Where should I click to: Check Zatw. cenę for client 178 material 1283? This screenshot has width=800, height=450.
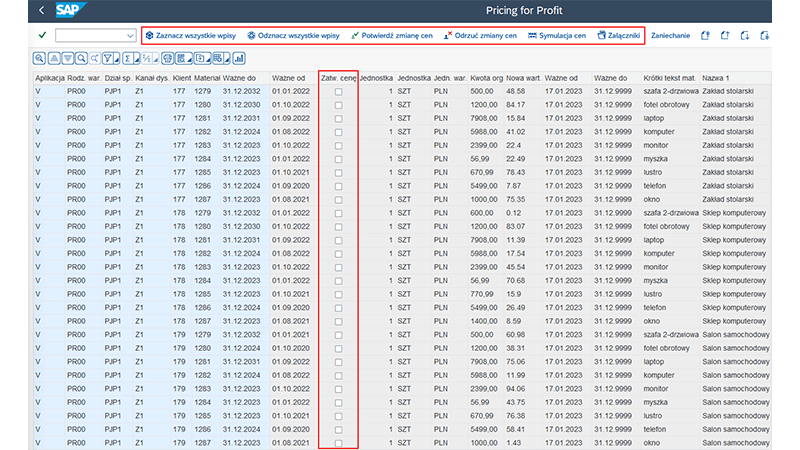[x=338, y=267]
